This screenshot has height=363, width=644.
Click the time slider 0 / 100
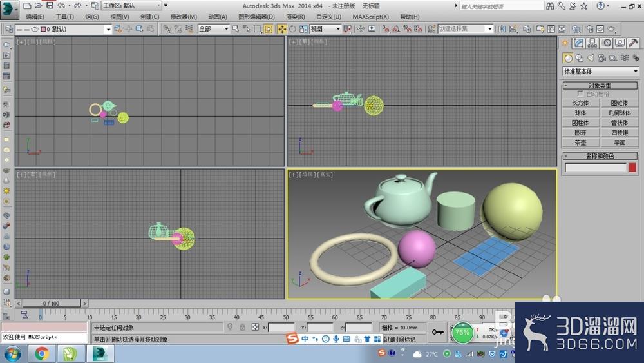tap(52, 304)
